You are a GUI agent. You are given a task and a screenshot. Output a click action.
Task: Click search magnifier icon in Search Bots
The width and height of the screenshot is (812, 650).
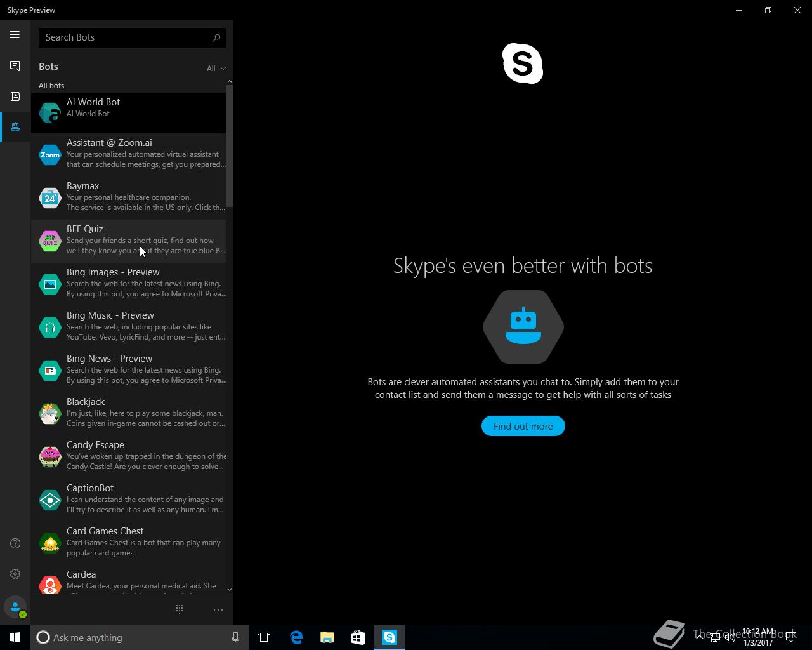point(216,37)
